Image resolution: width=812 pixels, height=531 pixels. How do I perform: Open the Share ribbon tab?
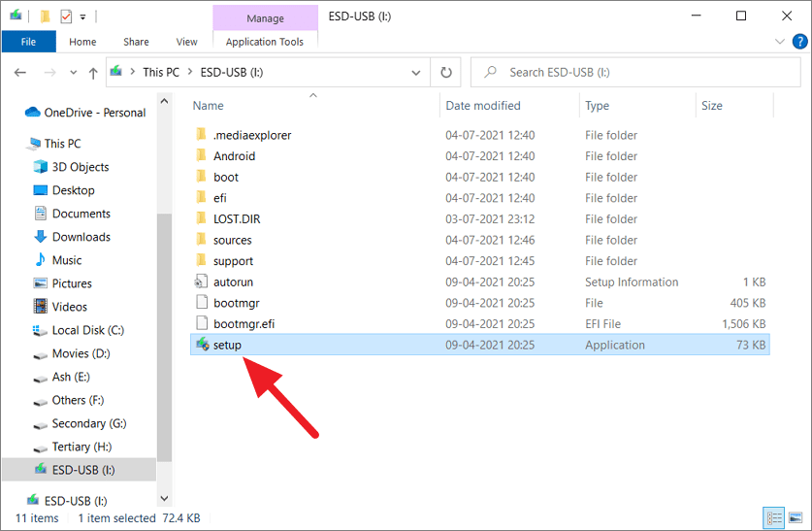[136, 42]
